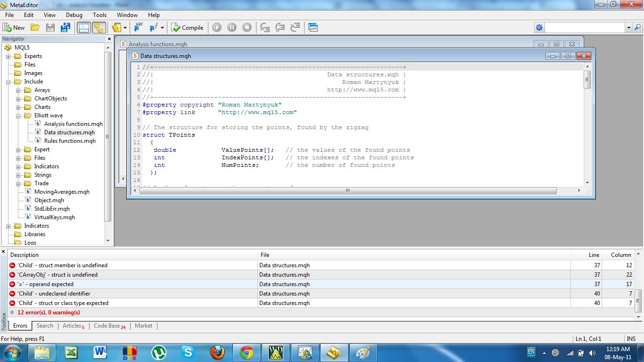This screenshot has width=644, height=362.
Task: Switch to the Articles tab in Toolbox
Action: pos(73,326)
